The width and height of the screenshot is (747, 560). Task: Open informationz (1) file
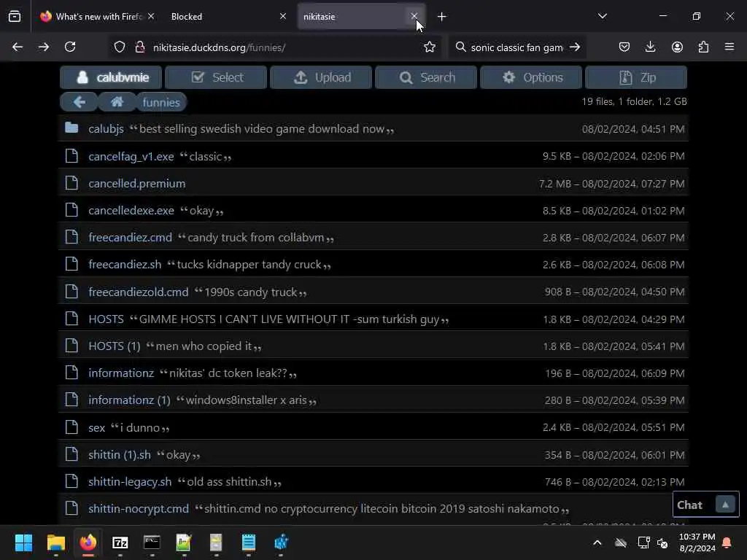coord(129,400)
